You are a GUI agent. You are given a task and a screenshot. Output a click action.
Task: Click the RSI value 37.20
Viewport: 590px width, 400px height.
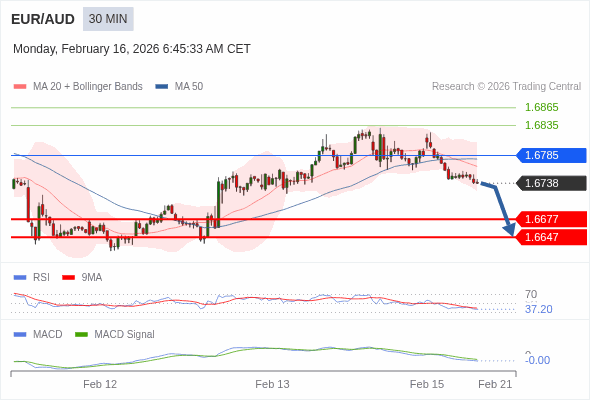coord(538,309)
